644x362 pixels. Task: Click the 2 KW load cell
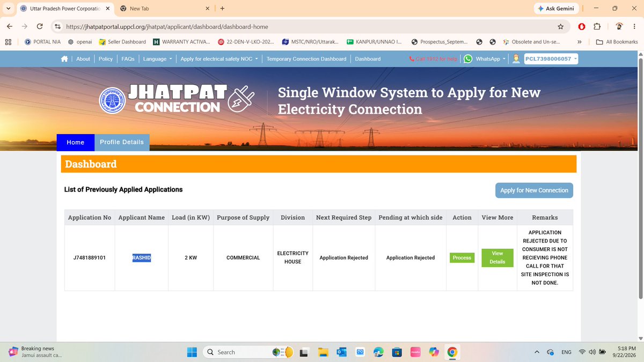coord(191,258)
